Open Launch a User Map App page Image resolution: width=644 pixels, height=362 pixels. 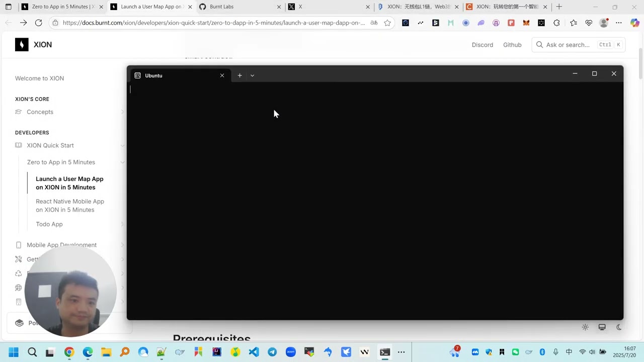pos(69,183)
